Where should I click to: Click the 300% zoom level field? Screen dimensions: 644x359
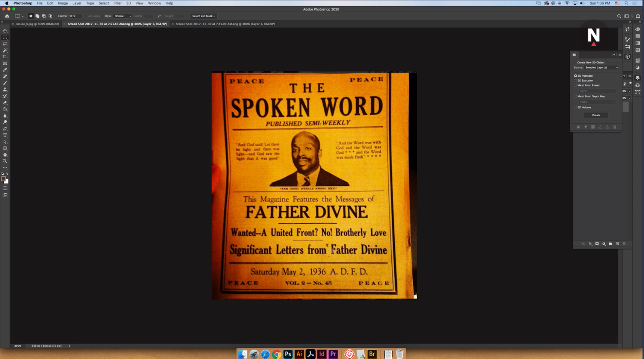click(18, 346)
